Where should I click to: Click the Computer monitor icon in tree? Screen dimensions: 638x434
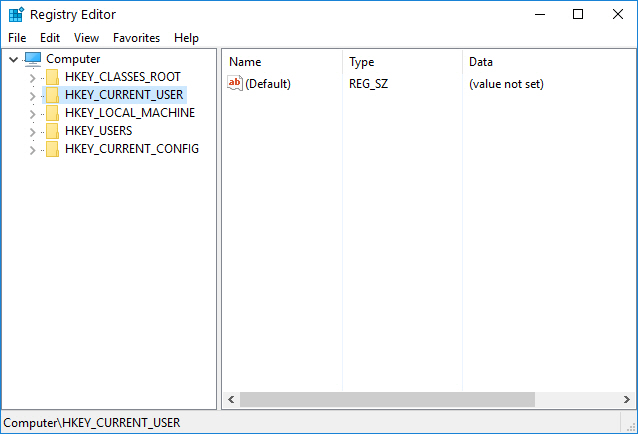click(x=33, y=59)
